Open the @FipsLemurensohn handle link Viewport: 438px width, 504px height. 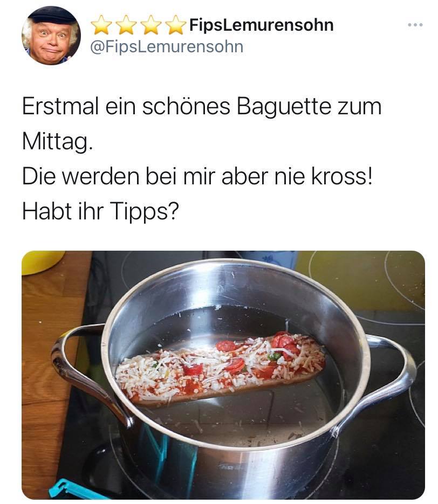[167, 47]
